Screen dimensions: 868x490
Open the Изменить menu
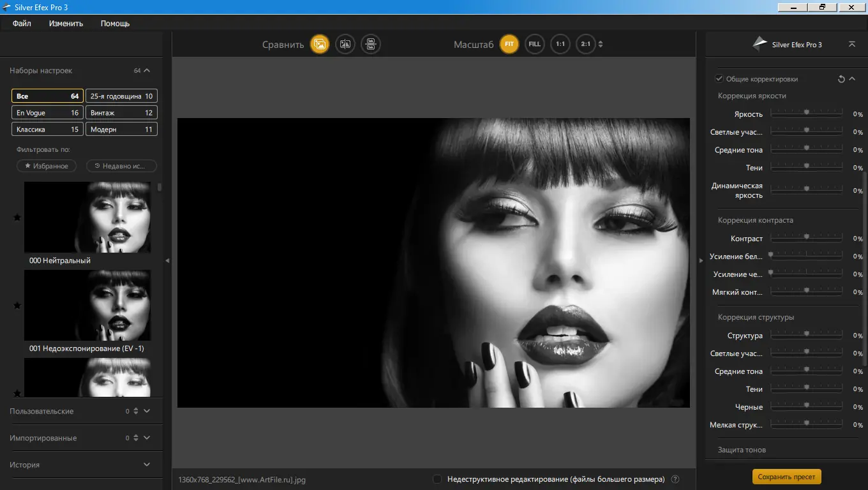(x=66, y=24)
